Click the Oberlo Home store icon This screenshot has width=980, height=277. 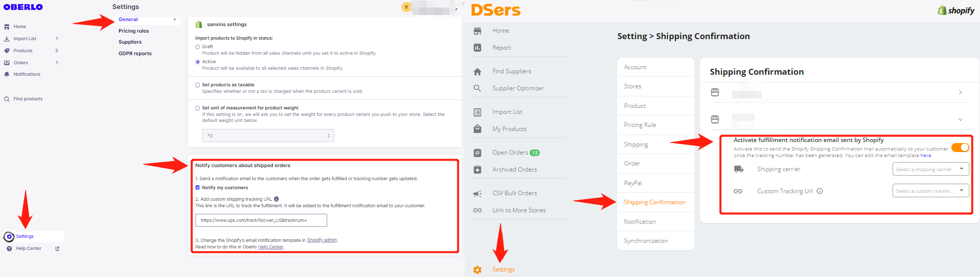click(x=7, y=27)
